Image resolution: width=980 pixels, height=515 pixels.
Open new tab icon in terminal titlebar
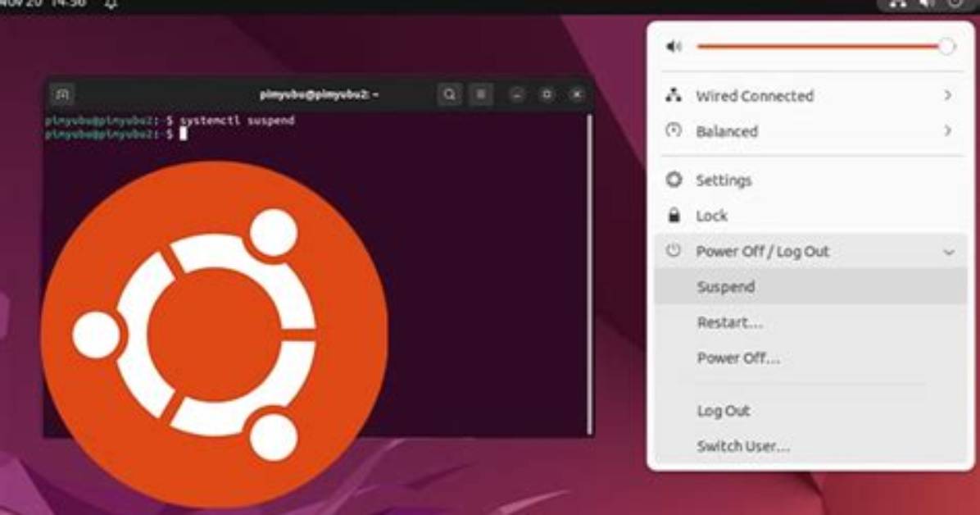62,94
